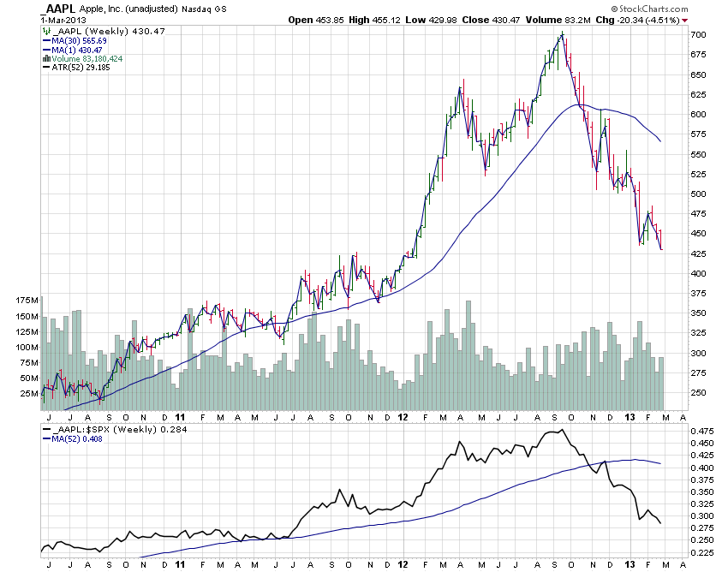This screenshot has width=728, height=572.
Task: Click the 100M volume axis label
Action: [27, 348]
